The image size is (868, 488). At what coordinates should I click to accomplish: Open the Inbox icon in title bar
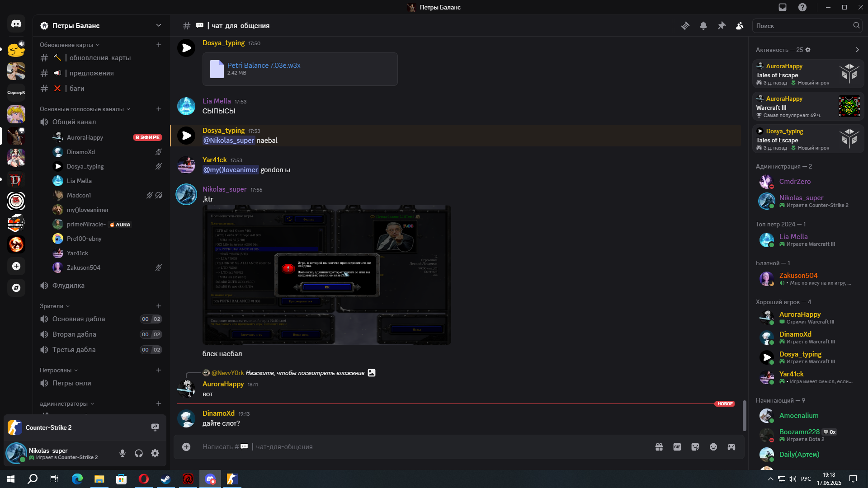coord(783,7)
